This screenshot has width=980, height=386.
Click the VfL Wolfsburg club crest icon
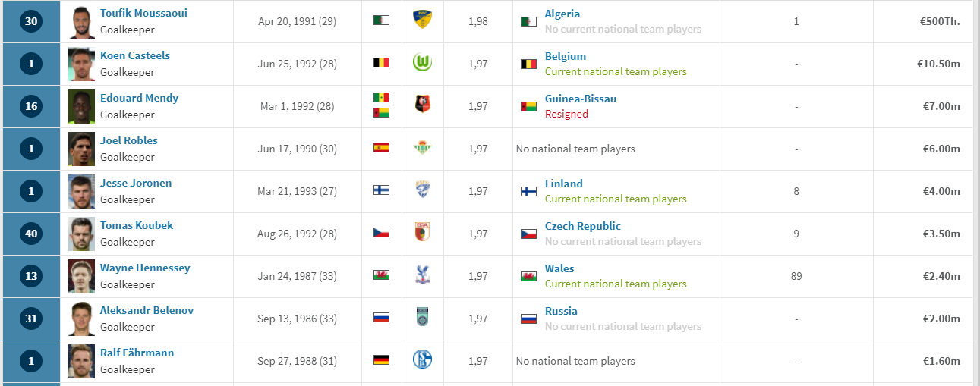click(x=422, y=63)
